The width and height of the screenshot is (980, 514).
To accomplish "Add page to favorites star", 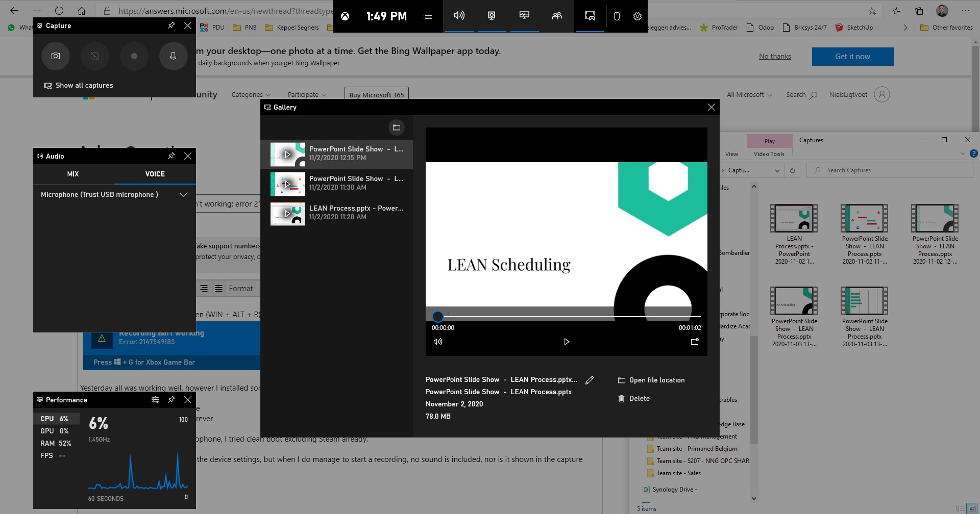I will (872, 11).
